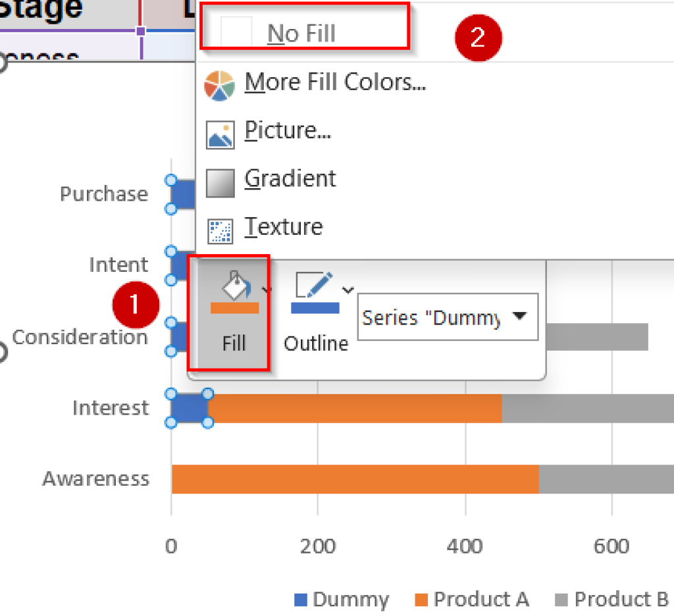Click the color wheel icon beside More Fill Colors
The height and width of the screenshot is (616, 674).
[219, 84]
